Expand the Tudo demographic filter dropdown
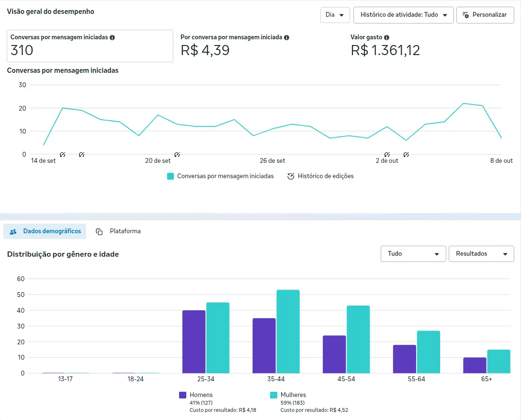521x420 pixels. point(413,254)
